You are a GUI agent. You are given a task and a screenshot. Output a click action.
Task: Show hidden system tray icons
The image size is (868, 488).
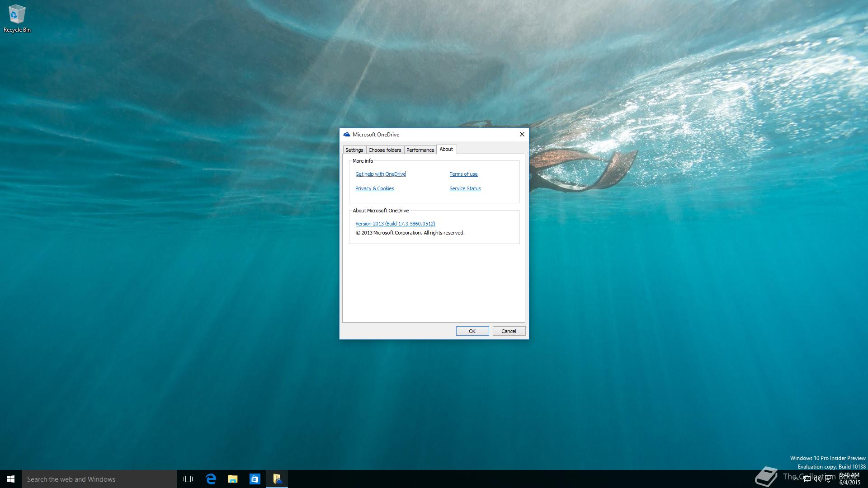click(x=796, y=479)
